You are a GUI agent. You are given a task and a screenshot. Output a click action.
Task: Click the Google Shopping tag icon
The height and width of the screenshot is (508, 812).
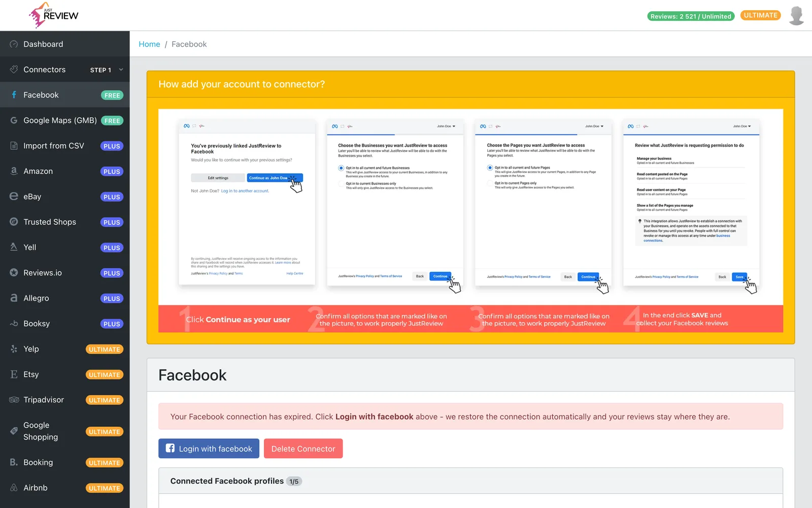[14, 431]
